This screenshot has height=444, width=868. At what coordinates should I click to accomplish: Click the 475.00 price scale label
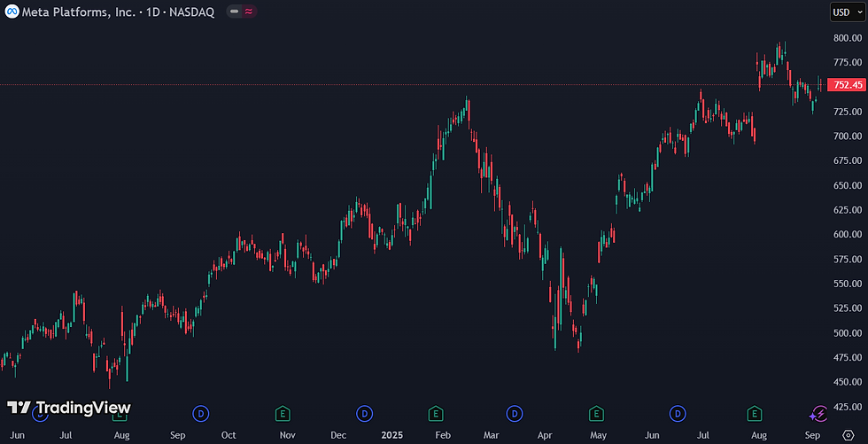(x=849, y=357)
